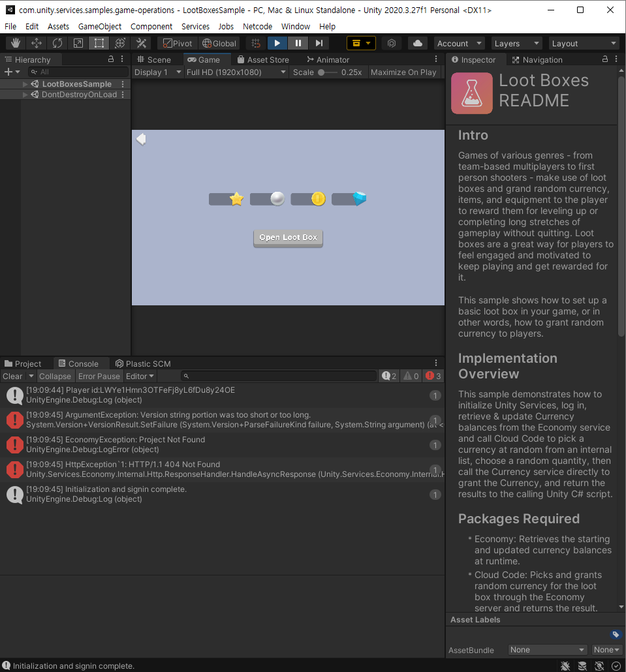The image size is (626, 672).
Task: Open custom editor tools
Action: 141,43
